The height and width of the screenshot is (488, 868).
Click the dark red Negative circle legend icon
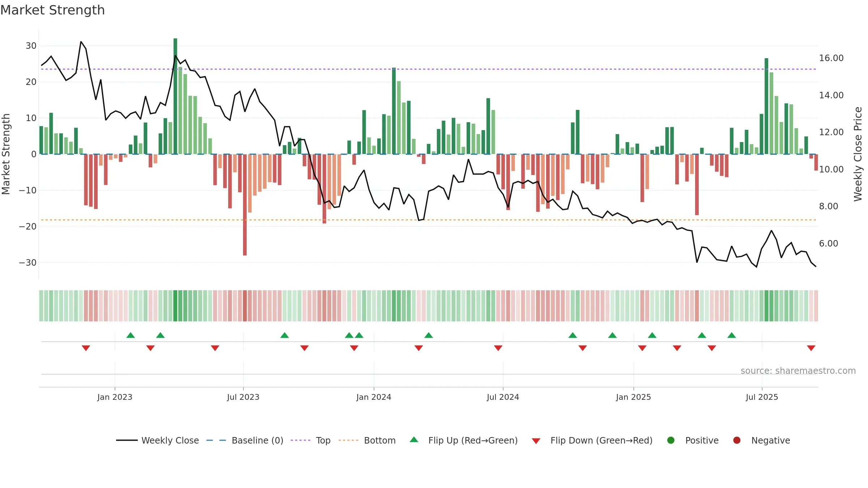737,440
